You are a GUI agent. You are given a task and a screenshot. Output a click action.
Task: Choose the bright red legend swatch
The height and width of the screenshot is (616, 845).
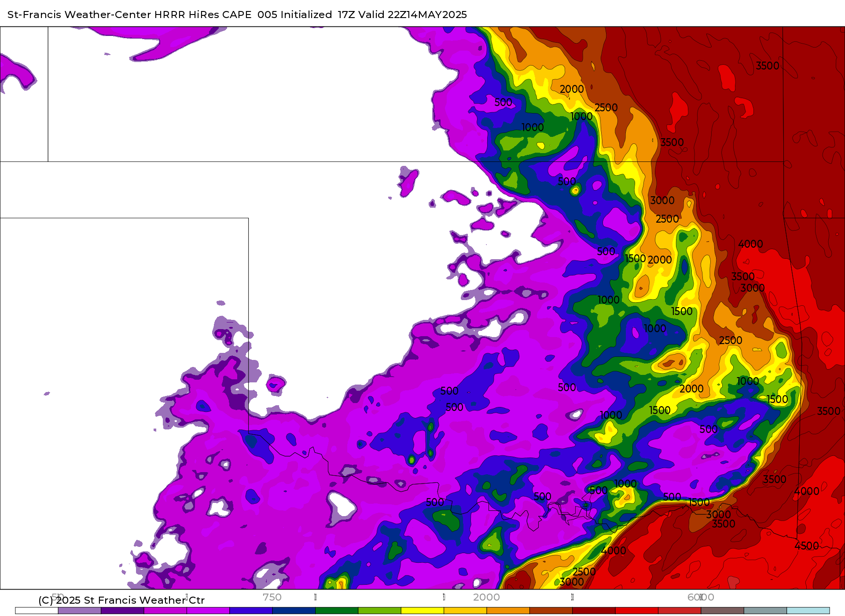pos(637,611)
